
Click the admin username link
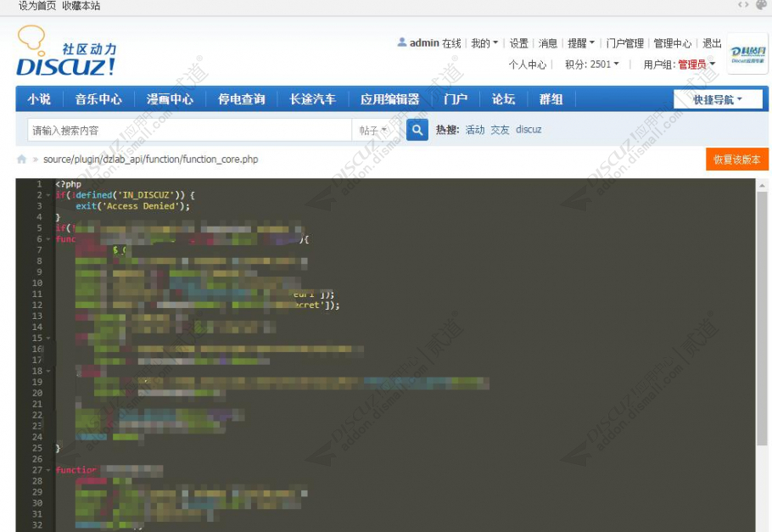pyautogui.click(x=424, y=43)
